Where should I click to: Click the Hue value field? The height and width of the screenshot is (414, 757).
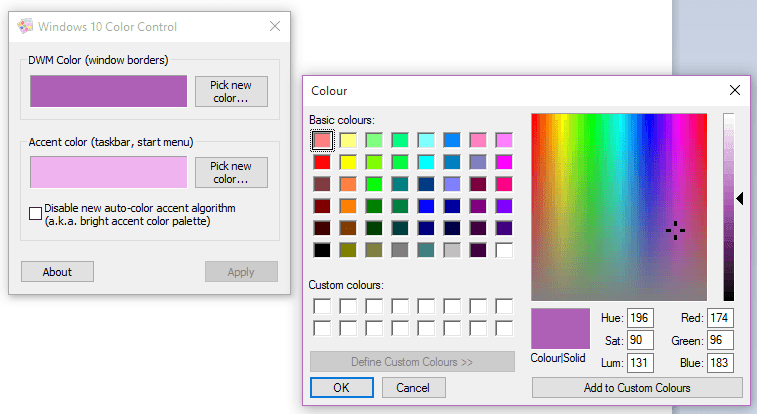(x=640, y=318)
